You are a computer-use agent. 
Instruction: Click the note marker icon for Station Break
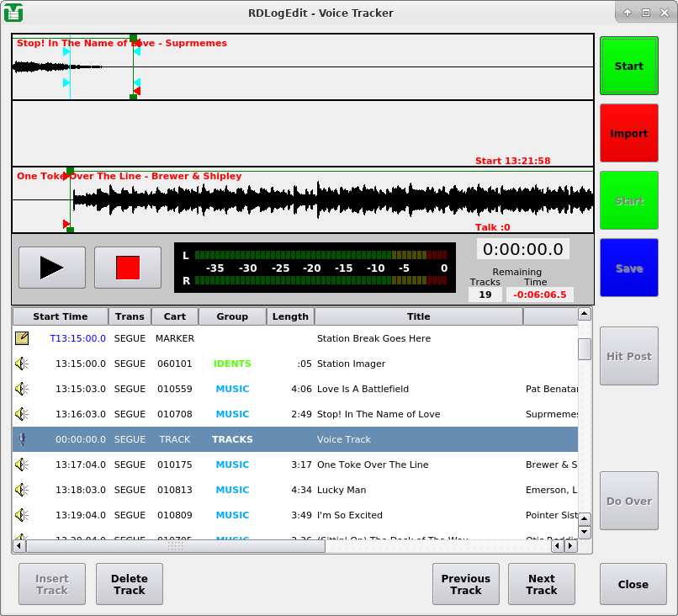tap(22, 338)
